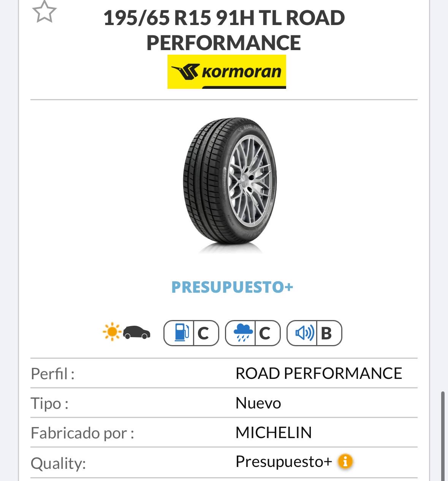
Task: Click the PRESUPUESTO+ blue label
Action: [x=232, y=287]
